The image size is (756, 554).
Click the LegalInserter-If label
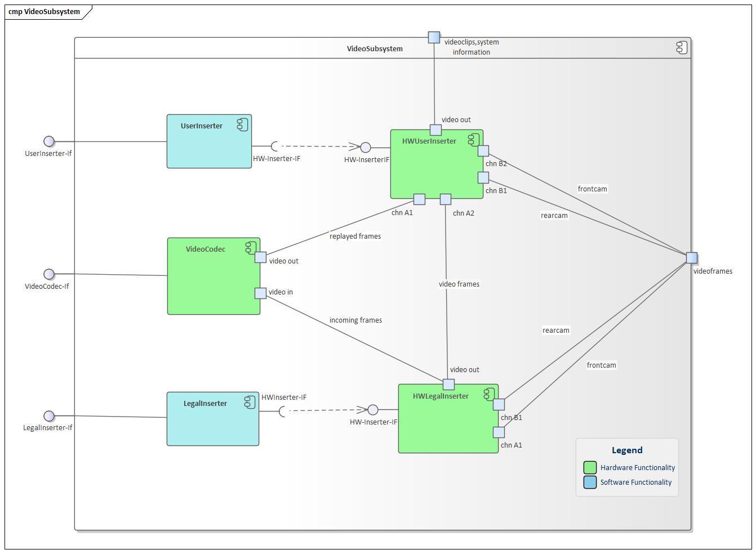point(48,427)
